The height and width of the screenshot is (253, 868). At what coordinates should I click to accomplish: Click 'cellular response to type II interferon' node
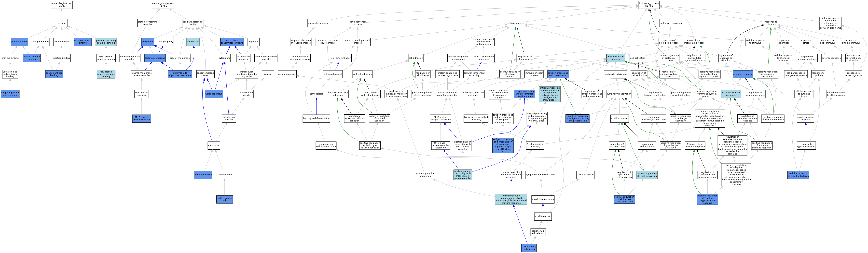pos(798,175)
